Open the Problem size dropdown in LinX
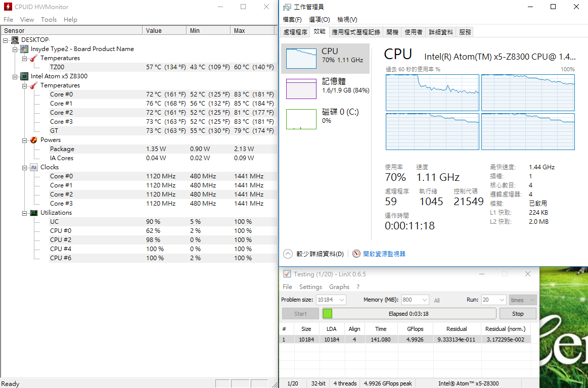The width and height of the screenshot is (588, 388). pos(342,300)
